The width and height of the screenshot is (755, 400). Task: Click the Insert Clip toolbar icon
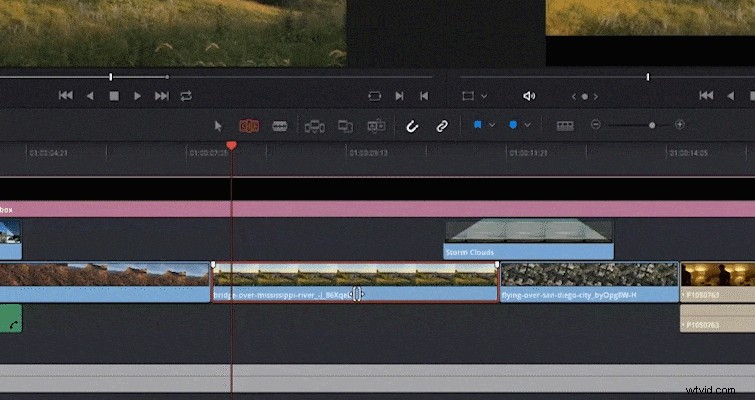coord(314,127)
